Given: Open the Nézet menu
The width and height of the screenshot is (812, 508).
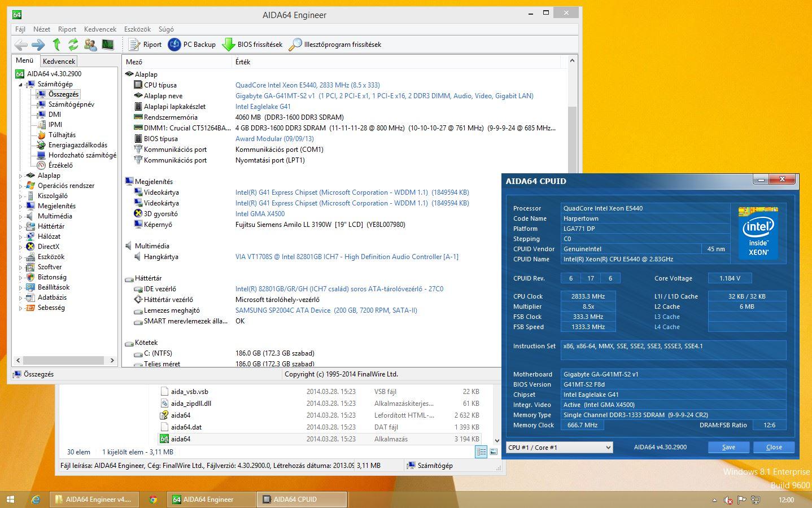Looking at the screenshot, I should point(42,29).
